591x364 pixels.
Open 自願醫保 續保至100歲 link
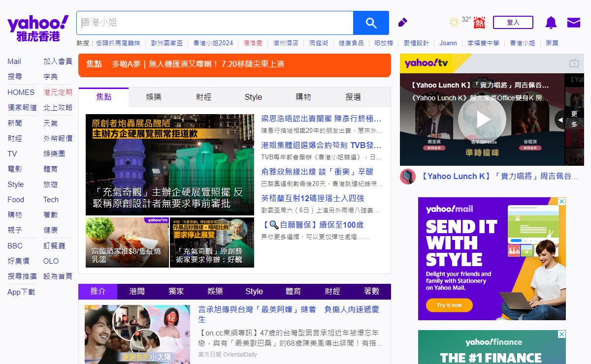click(x=312, y=225)
